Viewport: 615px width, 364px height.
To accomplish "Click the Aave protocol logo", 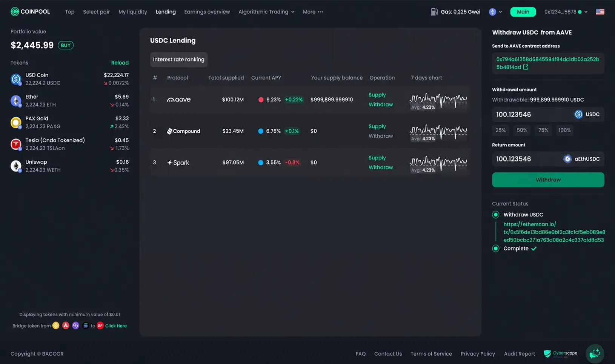I will (179, 100).
